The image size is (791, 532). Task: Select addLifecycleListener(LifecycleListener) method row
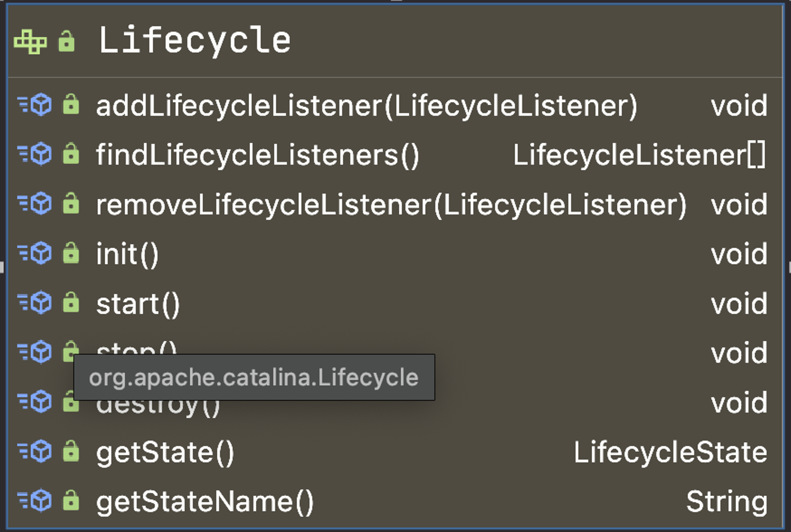[x=395, y=106]
